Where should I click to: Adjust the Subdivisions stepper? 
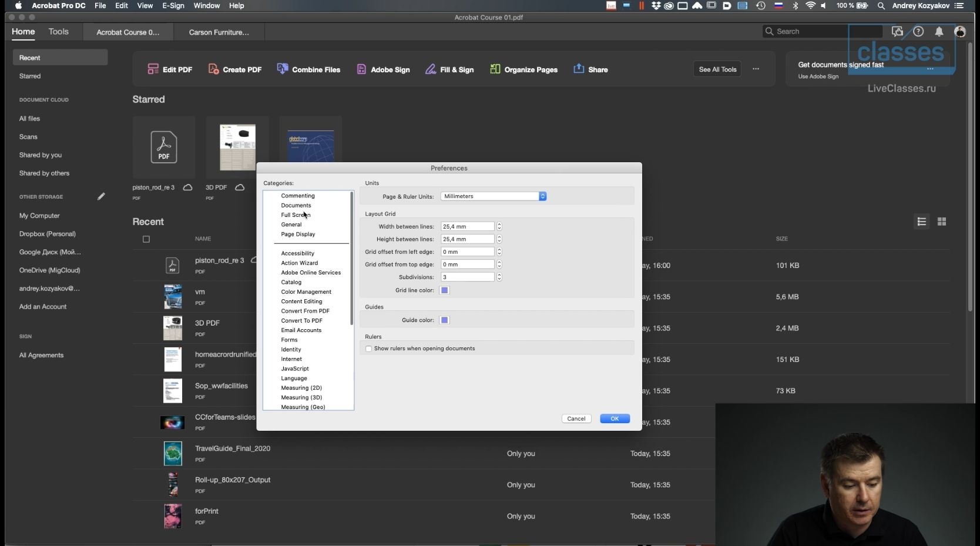499,277
